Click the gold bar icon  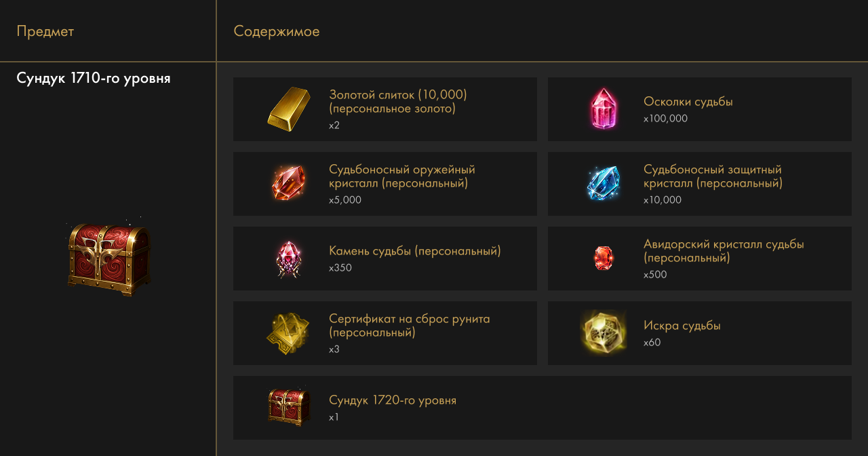288,109
